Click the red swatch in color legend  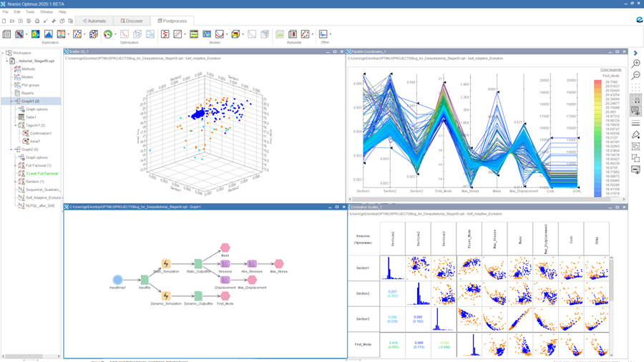click(597, 82)
